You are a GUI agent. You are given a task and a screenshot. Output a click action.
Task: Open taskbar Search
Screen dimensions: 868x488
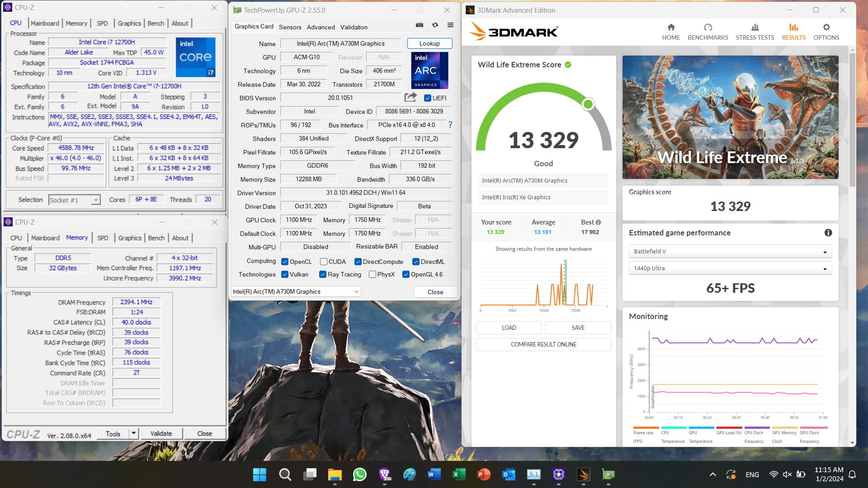[x=285, y=474]
